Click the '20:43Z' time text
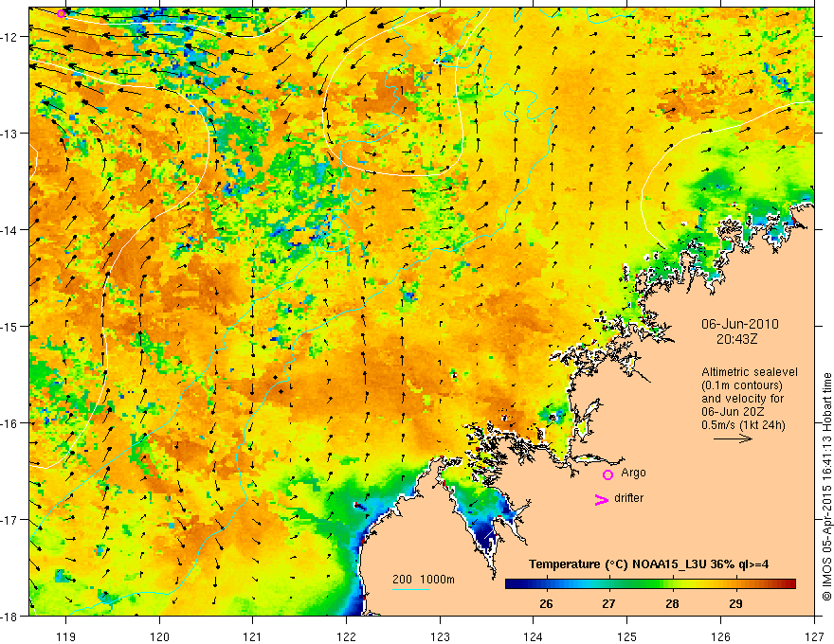The height and width of the screenshot is (644, 834). pyautogui.click(x=736, y=339)
